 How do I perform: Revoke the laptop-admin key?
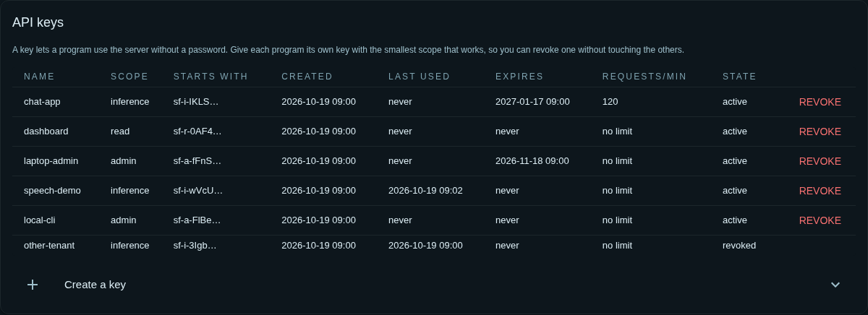820,161
